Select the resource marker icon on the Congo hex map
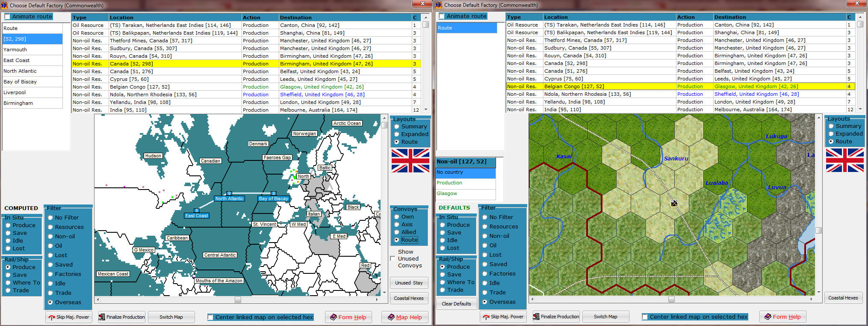 [674, 203]
